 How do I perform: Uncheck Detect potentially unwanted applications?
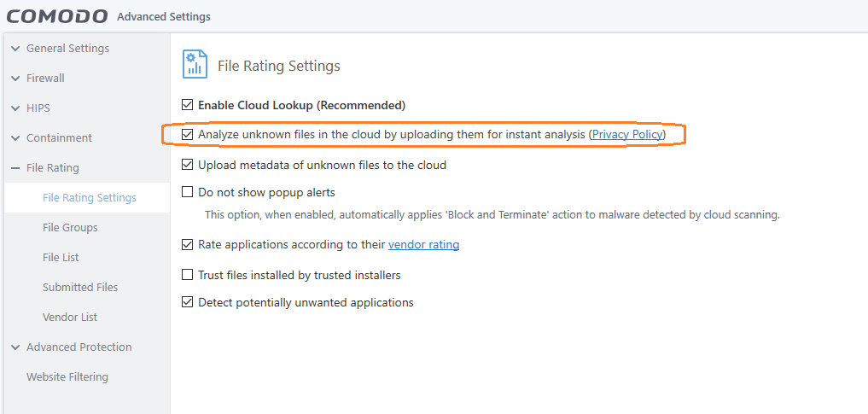(x=188, y=302)
